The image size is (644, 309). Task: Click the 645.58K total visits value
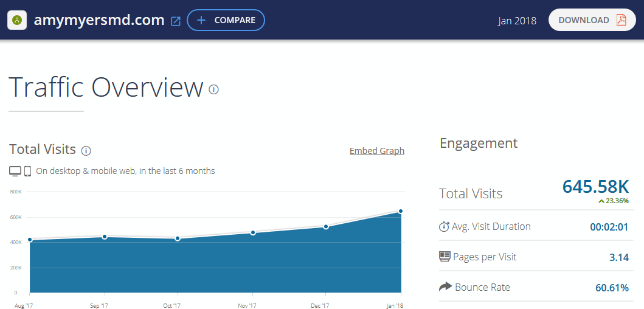coord(595,186)
